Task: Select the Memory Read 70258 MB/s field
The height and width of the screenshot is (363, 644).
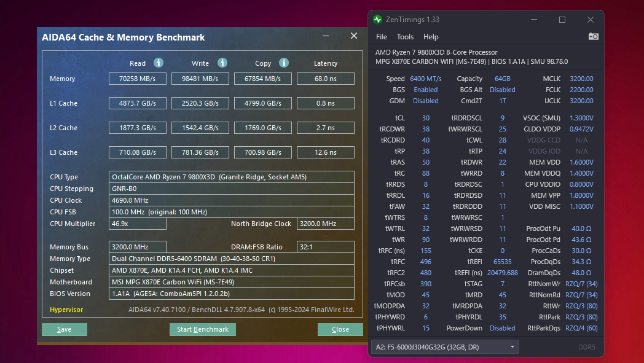Action: pyautogui.click(x=138, y=79)
